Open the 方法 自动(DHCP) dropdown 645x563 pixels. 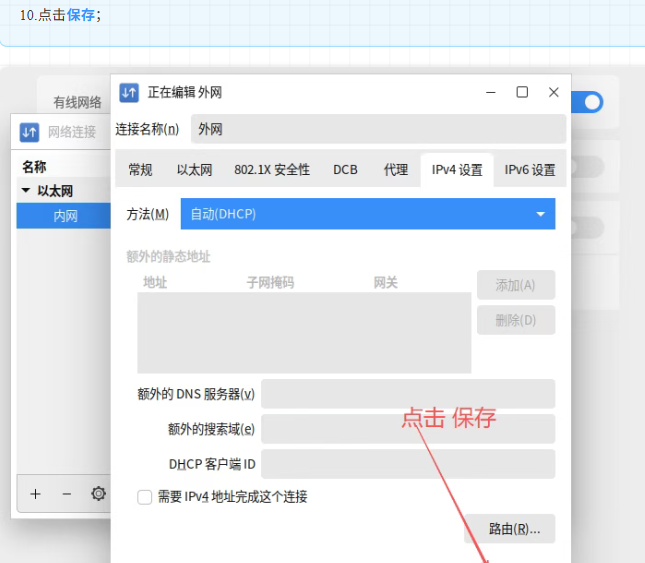(367, 214)
